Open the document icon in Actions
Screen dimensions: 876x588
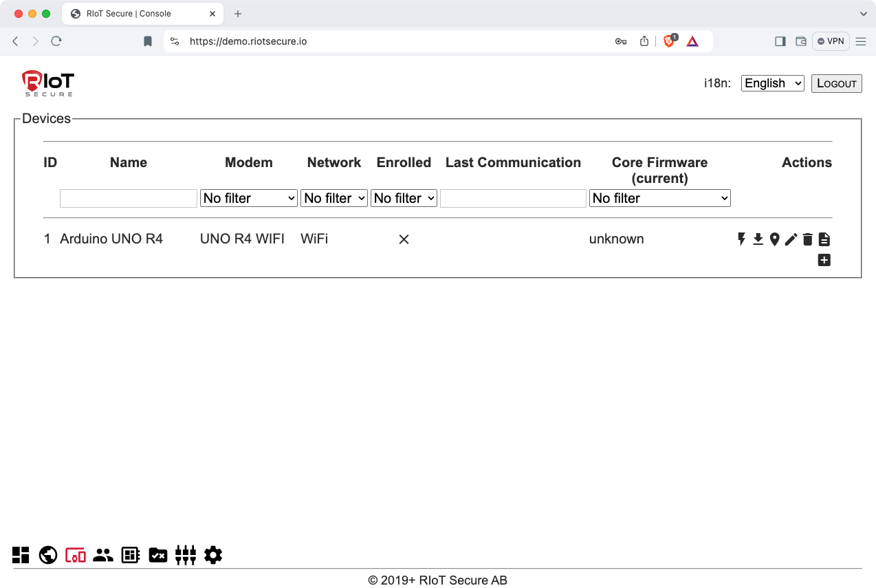tap(824, 239)
